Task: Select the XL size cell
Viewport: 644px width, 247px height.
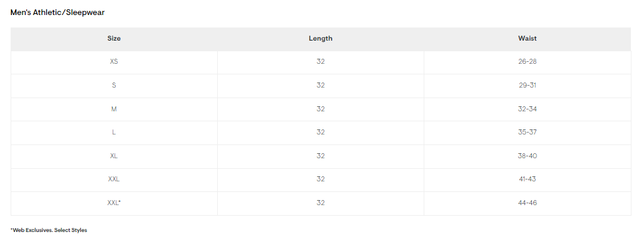Action: 114,156
